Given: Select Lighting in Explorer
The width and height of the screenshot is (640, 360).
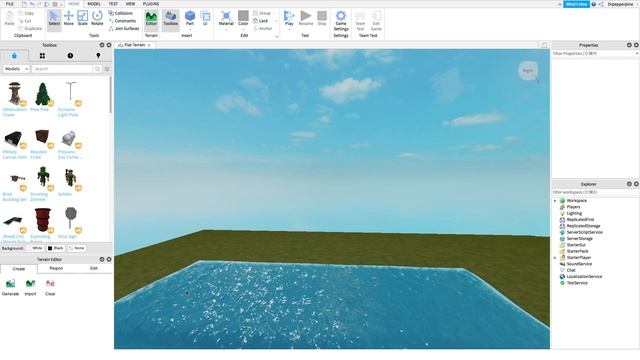Looking at the screenshot, I should pyautogui.click(x=574, y=213).
